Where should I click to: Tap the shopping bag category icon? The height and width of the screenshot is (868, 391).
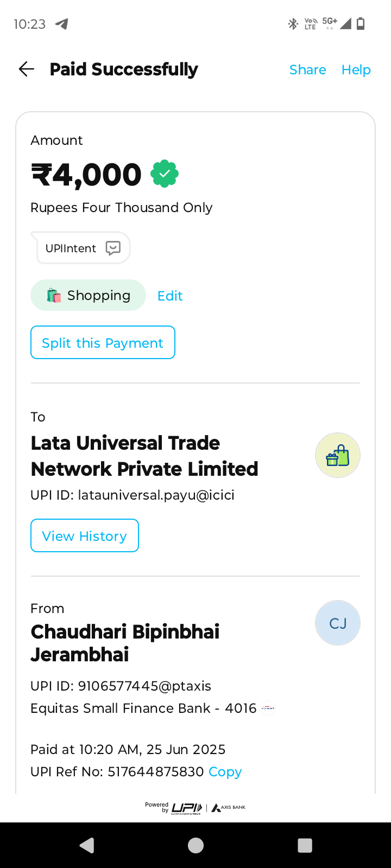54,296
